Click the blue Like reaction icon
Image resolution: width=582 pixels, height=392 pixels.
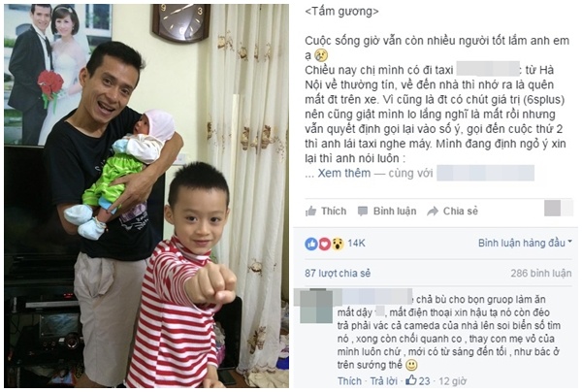pyautogui.click(x=311, y=244)
